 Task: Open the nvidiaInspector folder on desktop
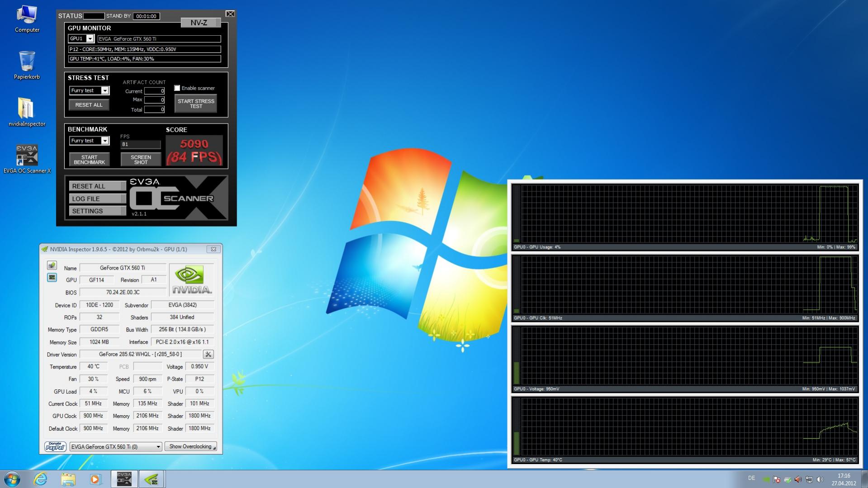(27, 112)
